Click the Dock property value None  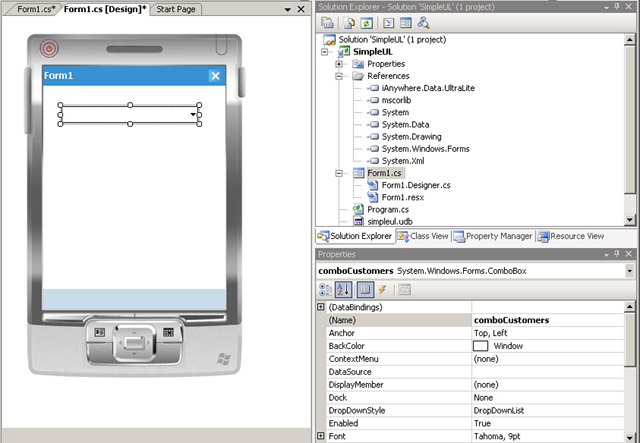tap(548, 398)
